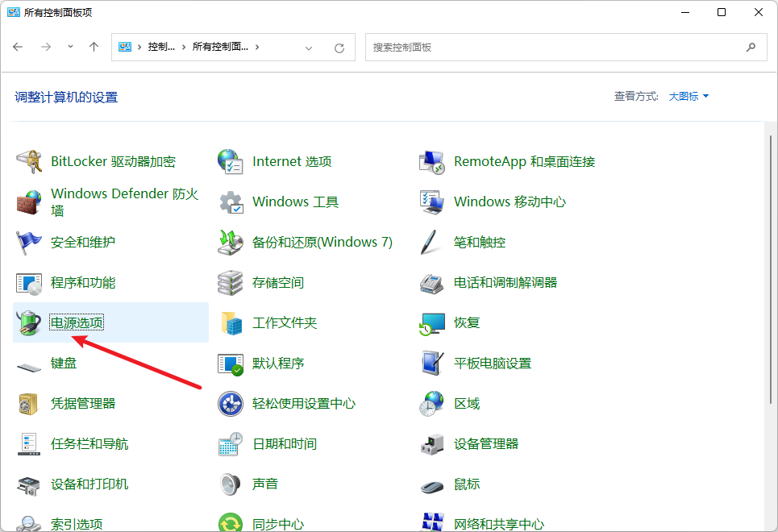The height and width of the screenshot is (532, 778).
Task: Open the Keyboard icon
Action: click(29, 367)
